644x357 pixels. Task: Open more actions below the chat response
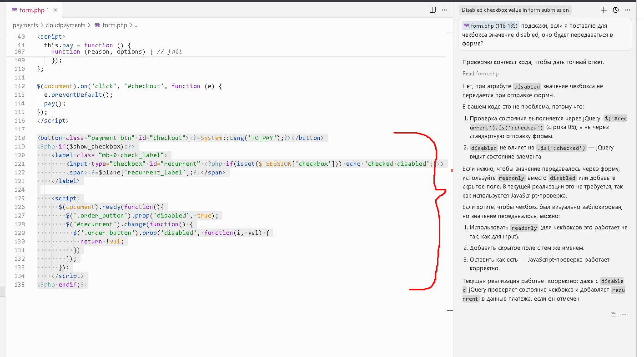[x=624, y=315]
